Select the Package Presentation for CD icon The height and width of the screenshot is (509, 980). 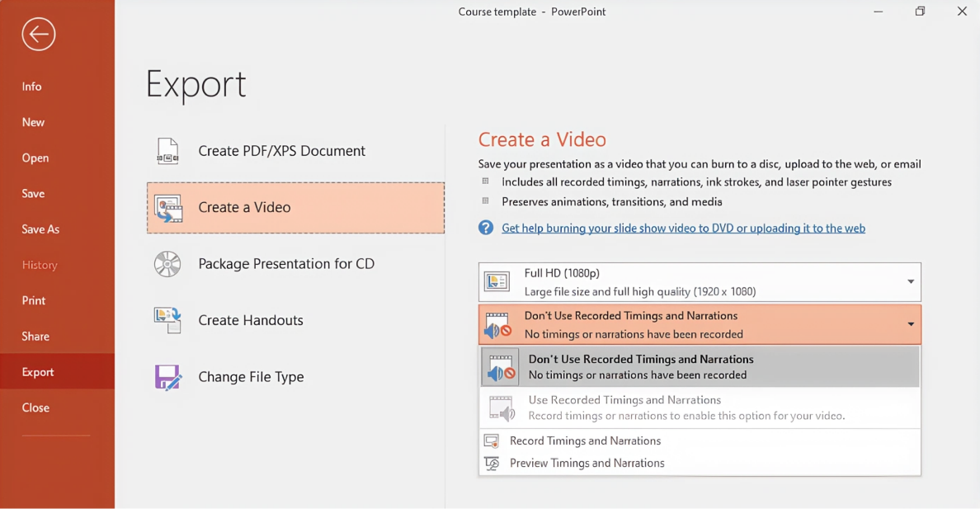[168, 264]
